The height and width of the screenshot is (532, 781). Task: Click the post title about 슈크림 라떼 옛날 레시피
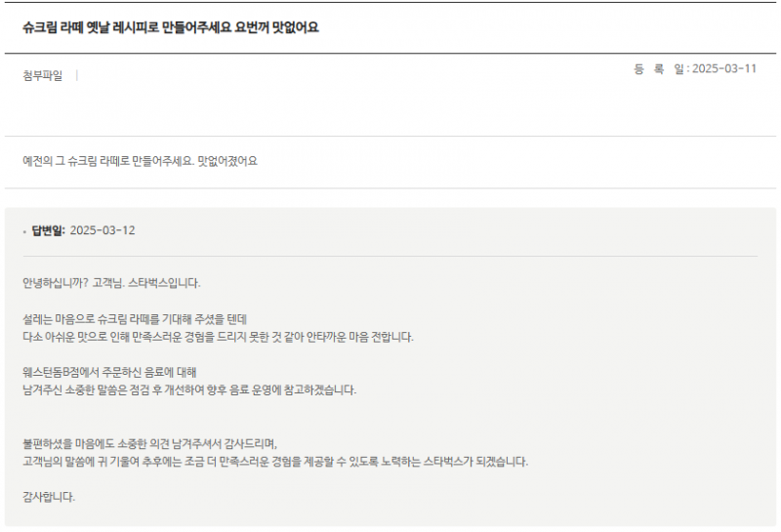point(170,27)
